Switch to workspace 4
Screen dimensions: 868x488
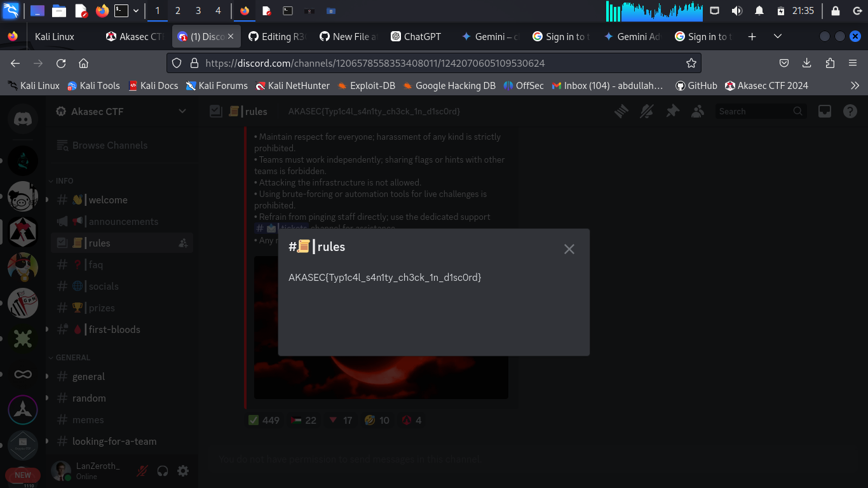click(x=218, y=11)
